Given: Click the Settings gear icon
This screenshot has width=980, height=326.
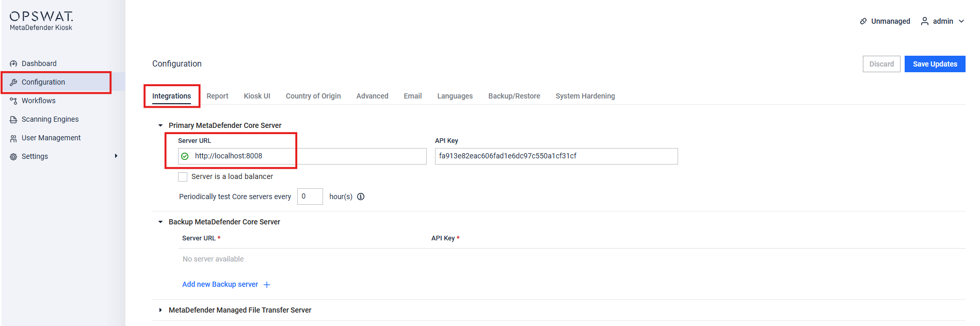Looking at the screenshot, I should click(13, 157).
